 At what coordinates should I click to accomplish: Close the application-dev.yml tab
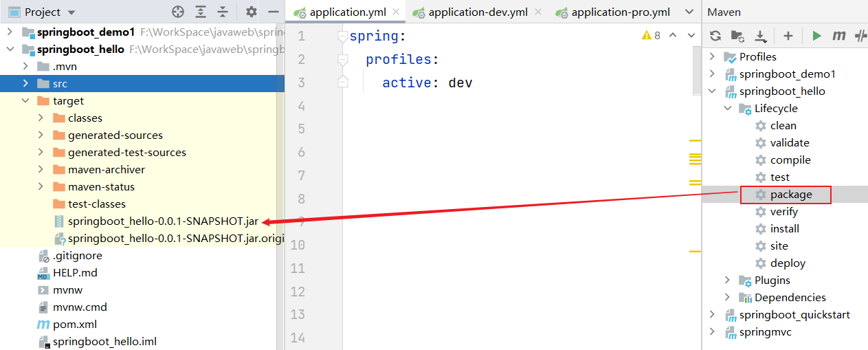click(537, 12)
